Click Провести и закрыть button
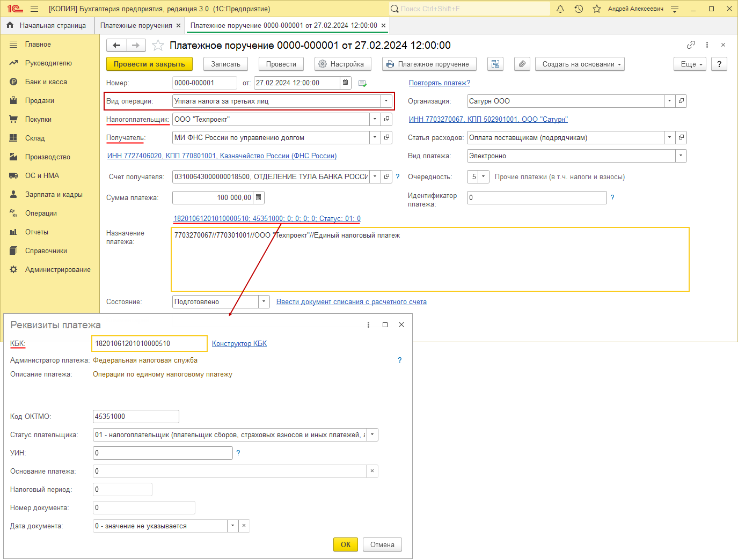Viewport: 738px width, 560px height. [x=149, y=64]
